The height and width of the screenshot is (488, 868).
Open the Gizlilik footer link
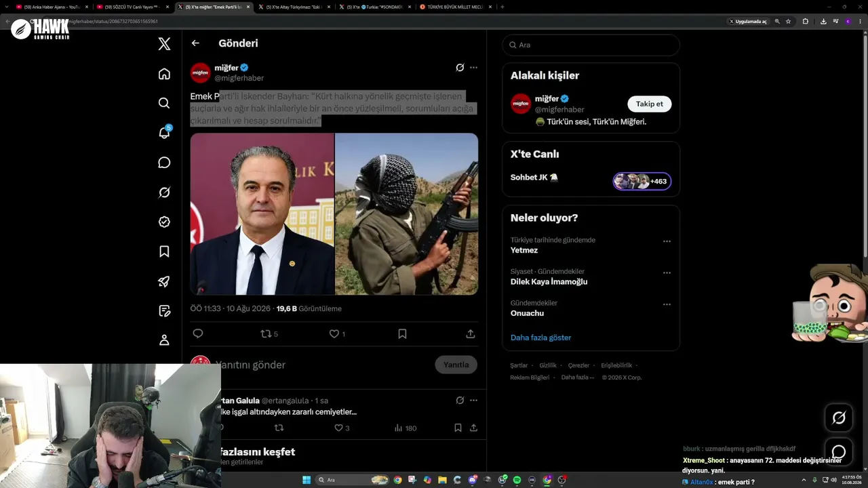548,365
